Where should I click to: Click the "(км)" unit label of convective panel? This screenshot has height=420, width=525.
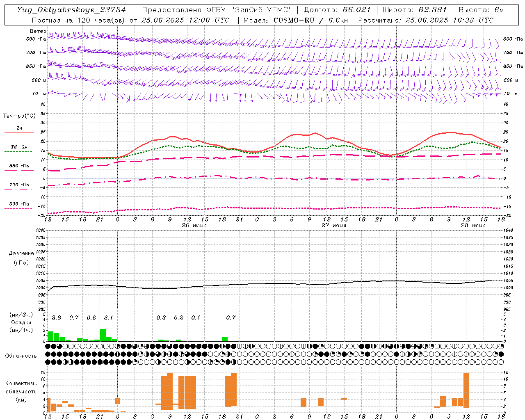pyautogui.click(x=21, y=399)
